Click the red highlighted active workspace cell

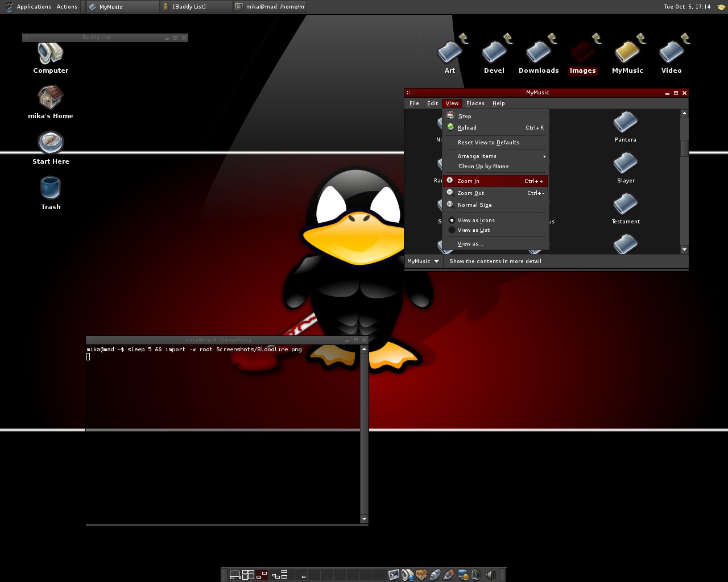[x=262, y=575]
